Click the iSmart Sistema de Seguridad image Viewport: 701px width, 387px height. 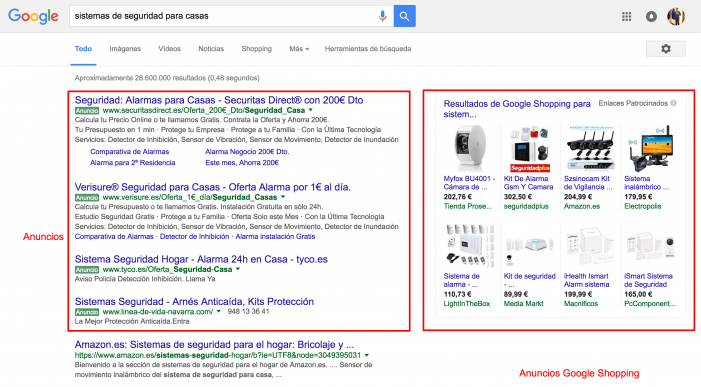click(x=650, y=246)
